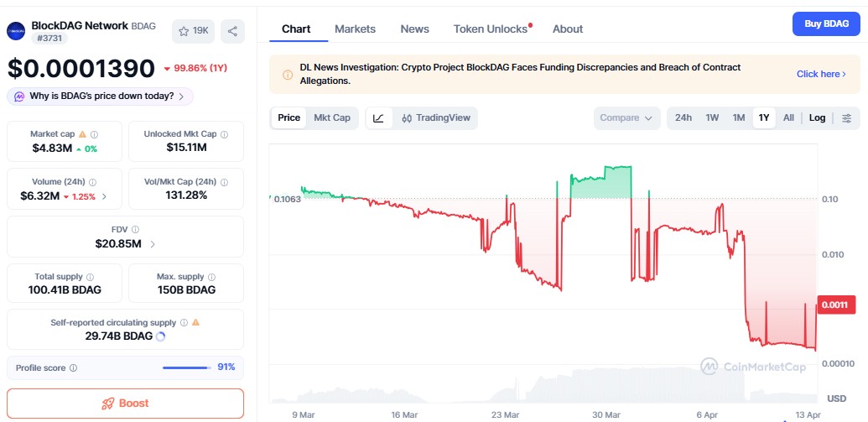Viewport: 868px width, 422px height.
Task: Click circulating supply progress ring icon
Action: click(x=160, y=336)
